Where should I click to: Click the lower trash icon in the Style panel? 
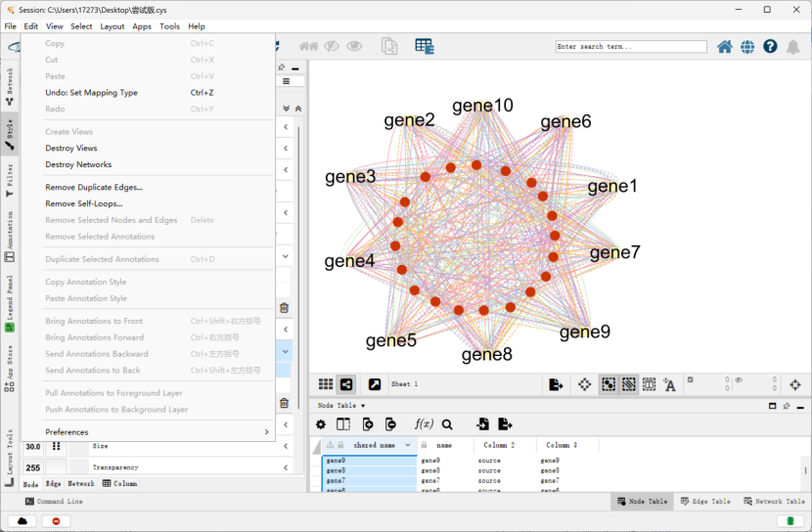pyautogui.click(x=285, y=403)
